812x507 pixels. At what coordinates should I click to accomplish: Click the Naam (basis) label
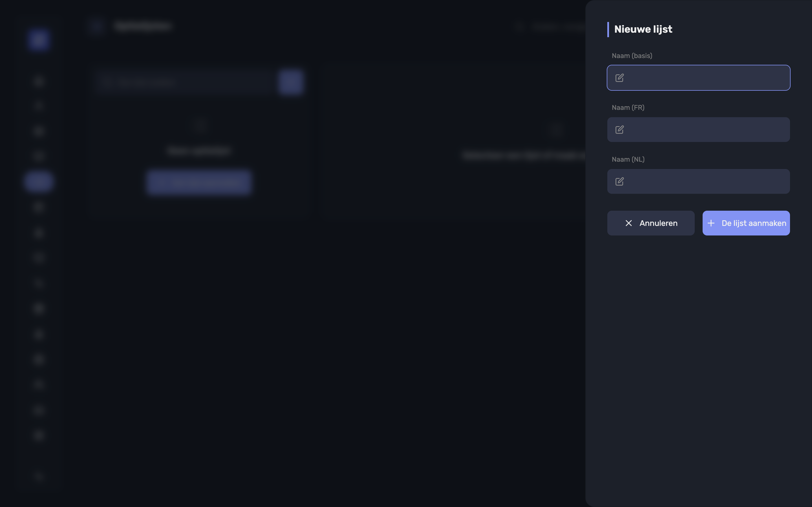632,56
